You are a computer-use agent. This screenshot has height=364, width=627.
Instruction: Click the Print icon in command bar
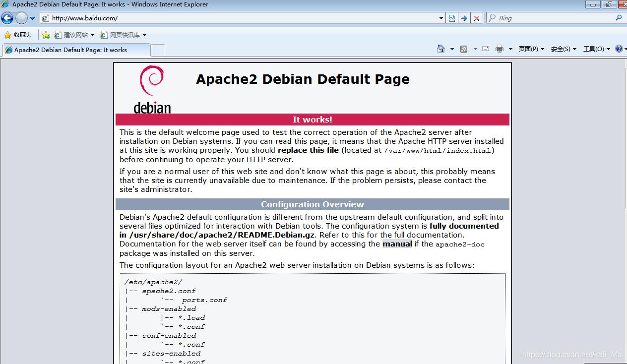click(499, 49)
